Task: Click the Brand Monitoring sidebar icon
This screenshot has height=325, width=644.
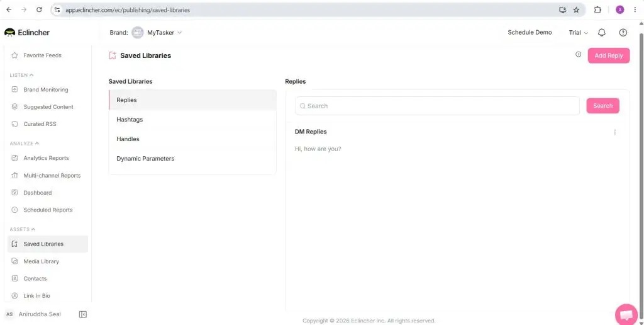Action: click(15, 89)
